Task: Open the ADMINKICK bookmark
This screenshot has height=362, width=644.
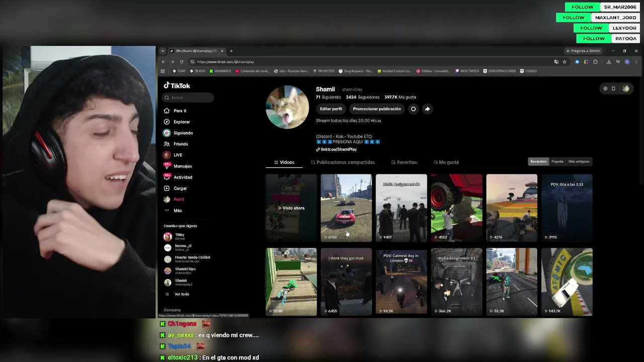Action: coord(220,71)
